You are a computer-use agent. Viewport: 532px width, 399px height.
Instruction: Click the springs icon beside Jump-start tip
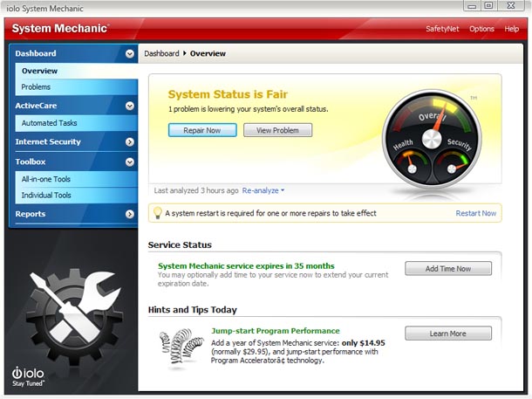[181, 347]
